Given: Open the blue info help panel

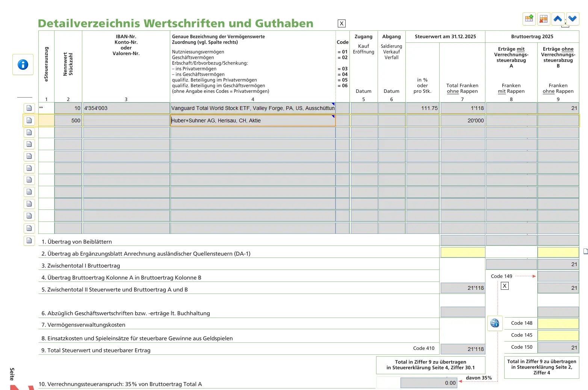Looking at the screenshot, I should [x=23, y=65].
